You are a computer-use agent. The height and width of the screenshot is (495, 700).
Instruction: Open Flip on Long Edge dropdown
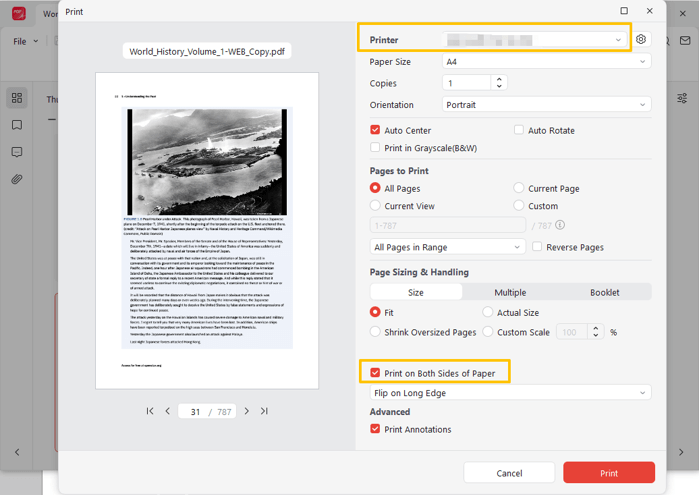tap(510, 393)
